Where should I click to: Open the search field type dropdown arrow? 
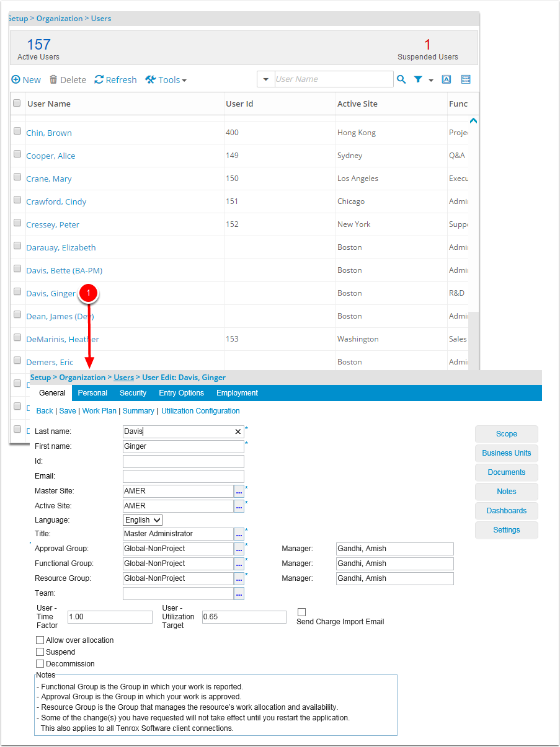[x=266, y=79]
